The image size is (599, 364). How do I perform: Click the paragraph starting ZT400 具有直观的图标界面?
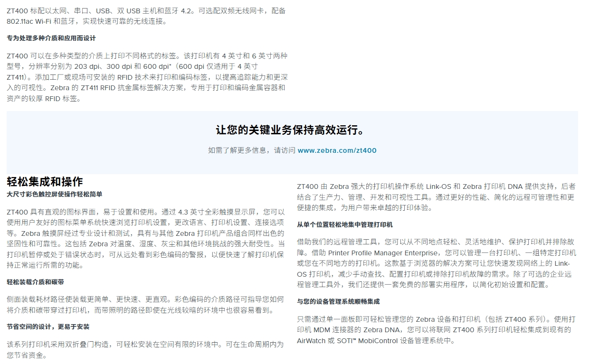coord(146,239)
